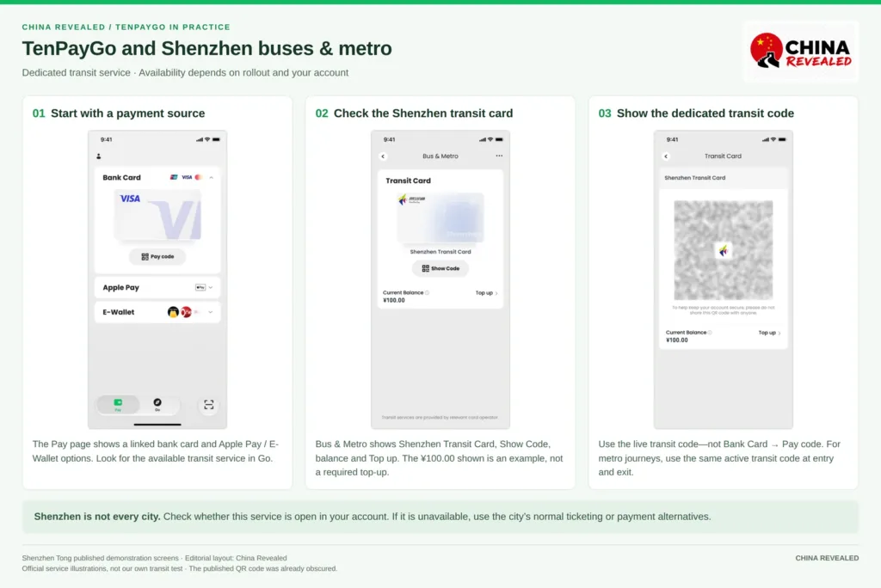Click the balance info icon on Bus & Metro

click(x=428, y=292)
